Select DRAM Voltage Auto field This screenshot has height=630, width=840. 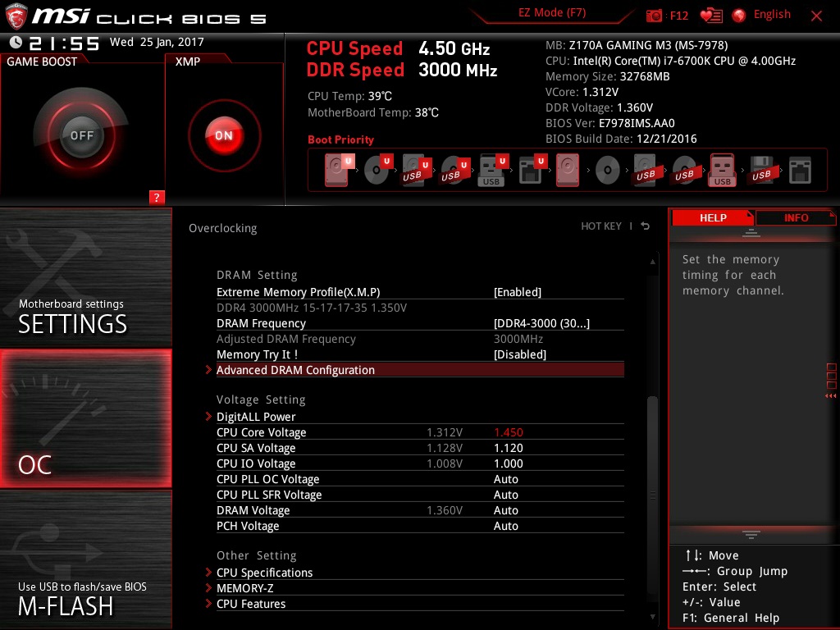point(505,510)
